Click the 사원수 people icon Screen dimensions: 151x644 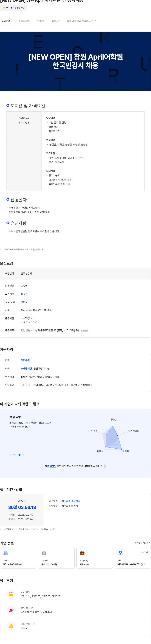click(6, 553)
